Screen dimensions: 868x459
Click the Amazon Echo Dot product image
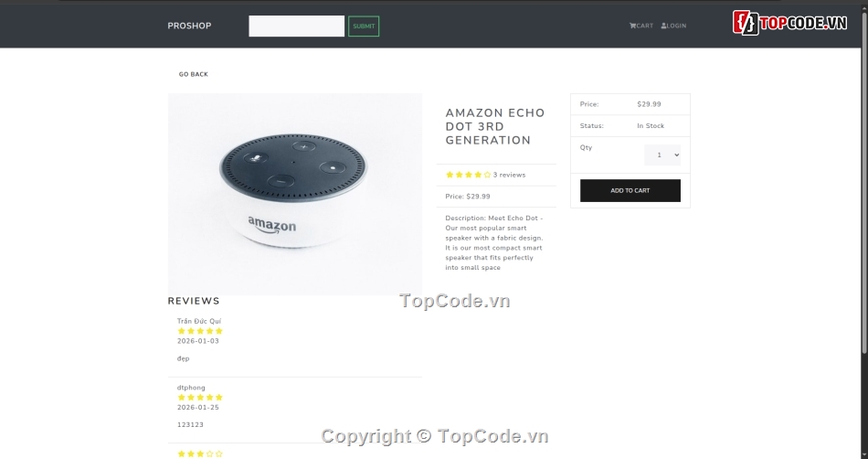pos(294,194)
